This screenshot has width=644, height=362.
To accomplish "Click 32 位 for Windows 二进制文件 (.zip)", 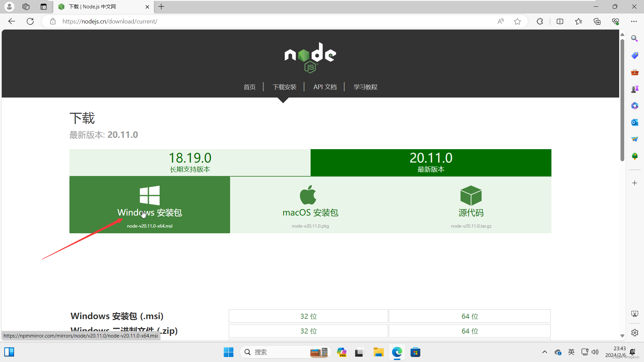I will (308, 331).
